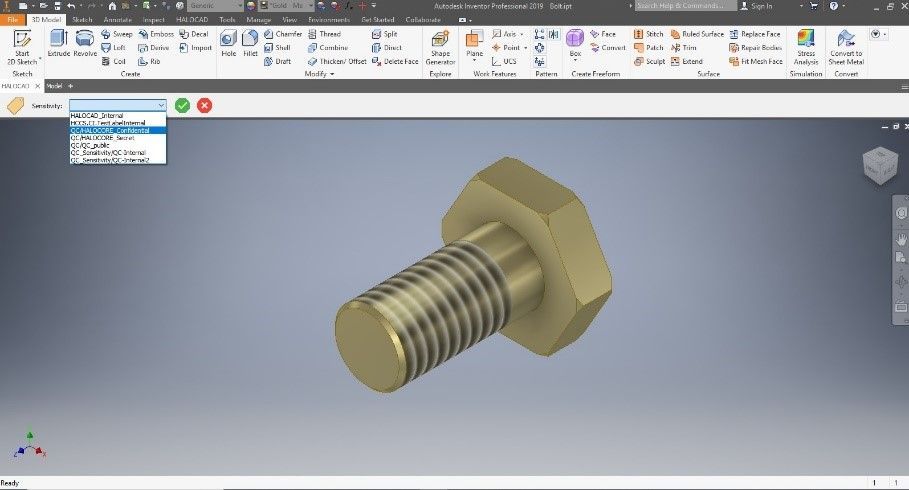Select the Trim surface tool
Screen dimensions: 909x490
point(683,48)
